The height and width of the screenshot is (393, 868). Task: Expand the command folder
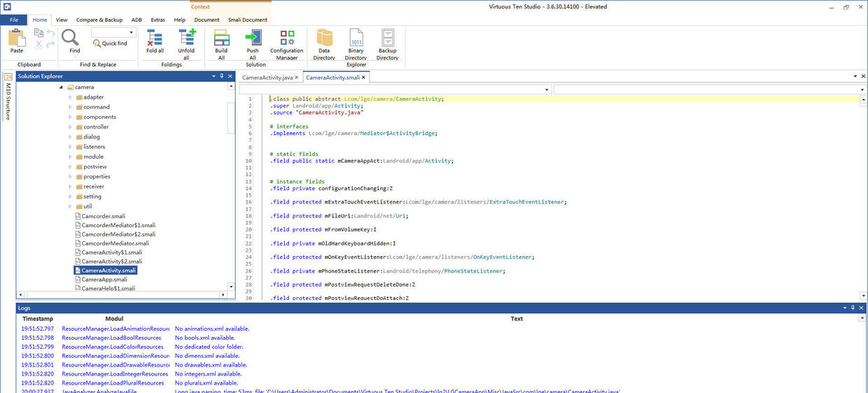click(70, 107)
